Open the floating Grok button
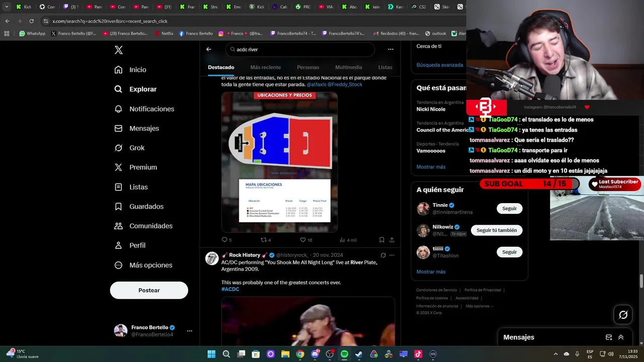The height and width of the screenshot is (362, 644). 623,315
